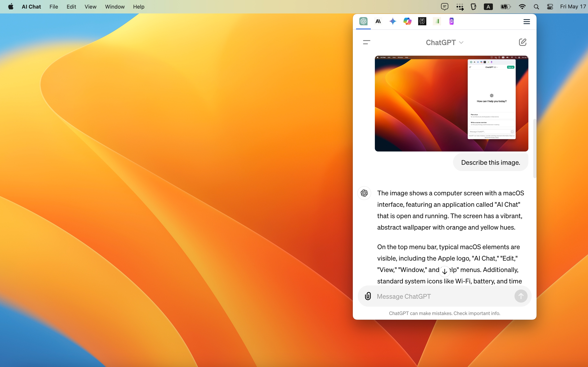Focus the Message ChatGPT input field
The height and width of the screenshot is (367, 588).
coord(443,296)
